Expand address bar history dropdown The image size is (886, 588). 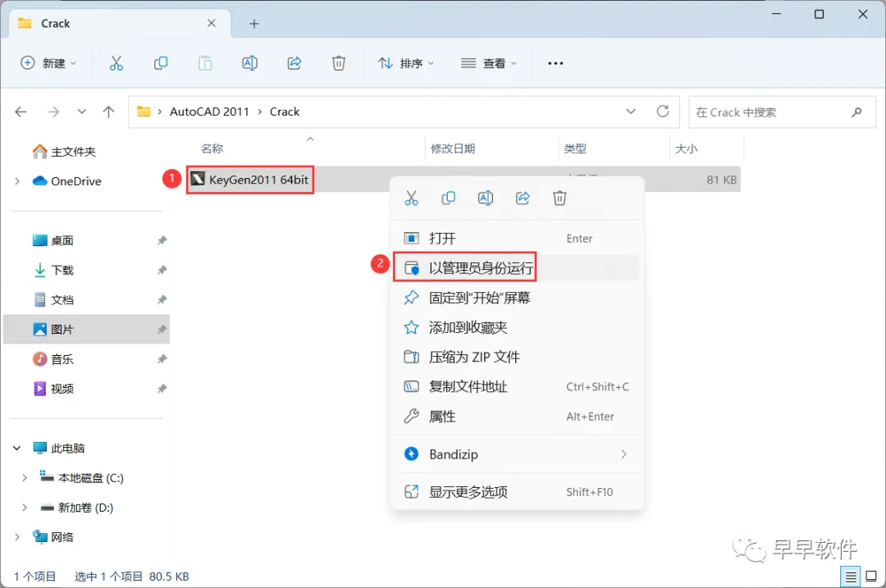coord(631,112)
